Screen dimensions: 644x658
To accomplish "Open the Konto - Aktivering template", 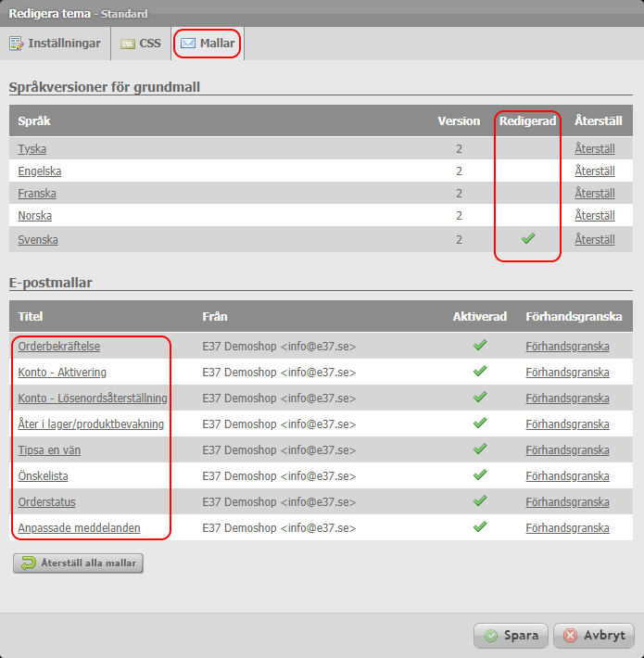I will 62,373.
